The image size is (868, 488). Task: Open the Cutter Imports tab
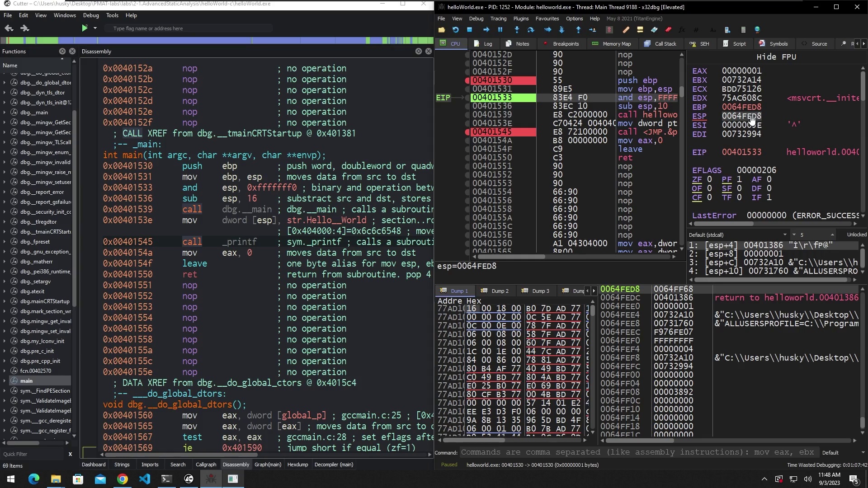[x=150, y=465]
